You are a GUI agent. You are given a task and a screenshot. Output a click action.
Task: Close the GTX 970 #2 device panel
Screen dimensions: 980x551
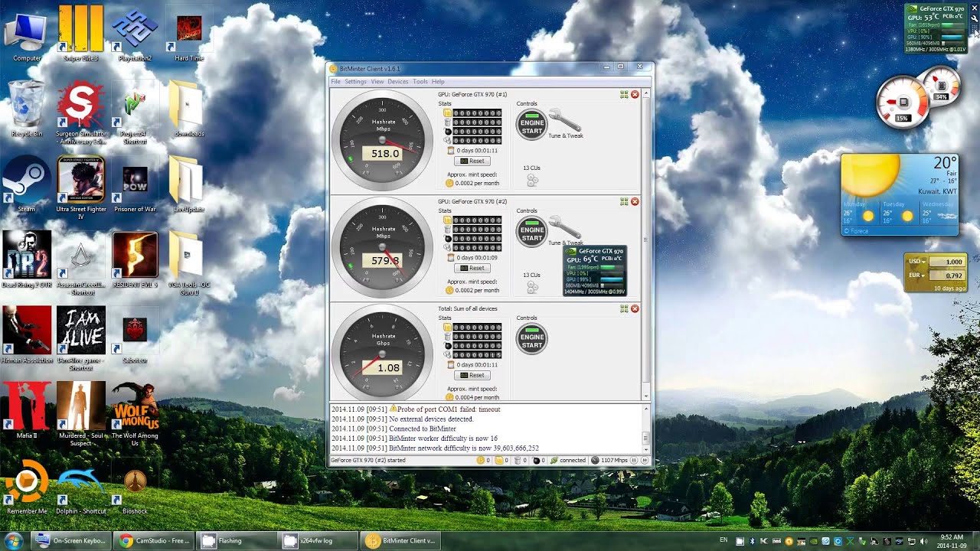point(635,201)
